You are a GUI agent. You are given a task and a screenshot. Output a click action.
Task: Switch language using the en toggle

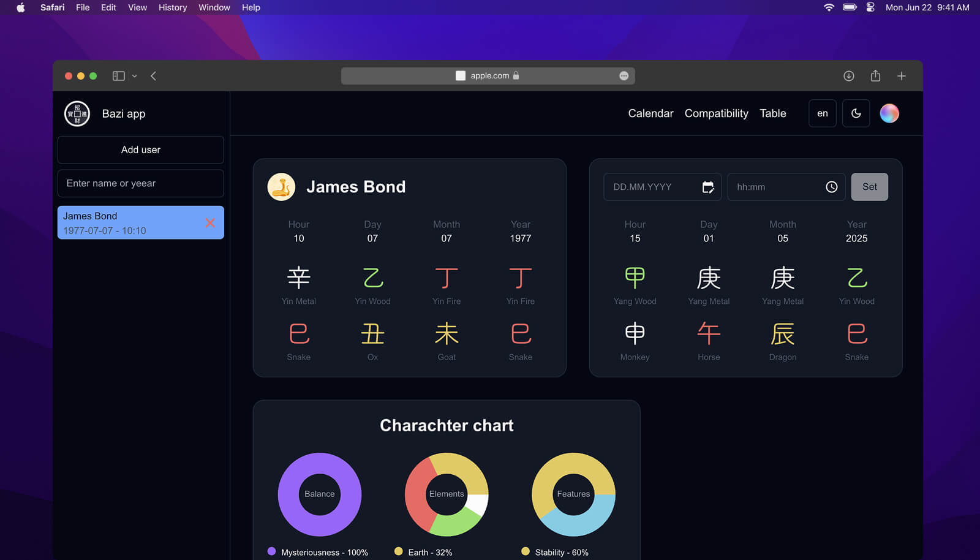pos(822,113)
